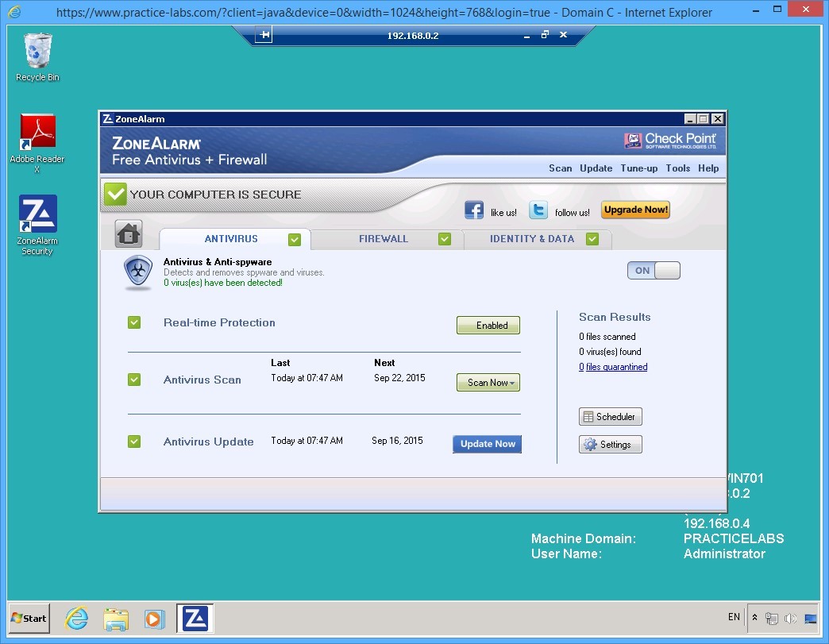Click the ZoneAlarm taskbar icon
The height and width of the screenshot is (644, 829).
tap(194, 618)
